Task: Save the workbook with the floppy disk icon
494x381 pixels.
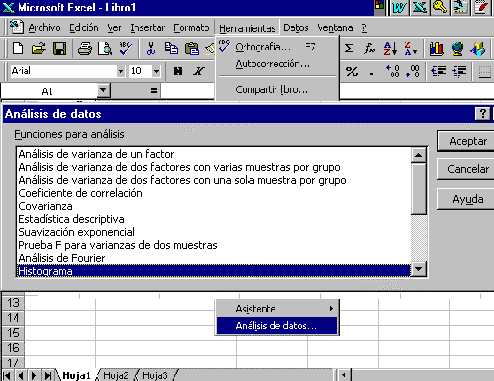Action: tap(59, 49)
